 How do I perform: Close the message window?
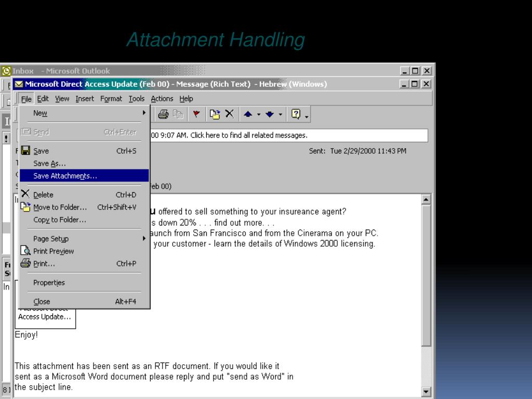pos(426,84)
